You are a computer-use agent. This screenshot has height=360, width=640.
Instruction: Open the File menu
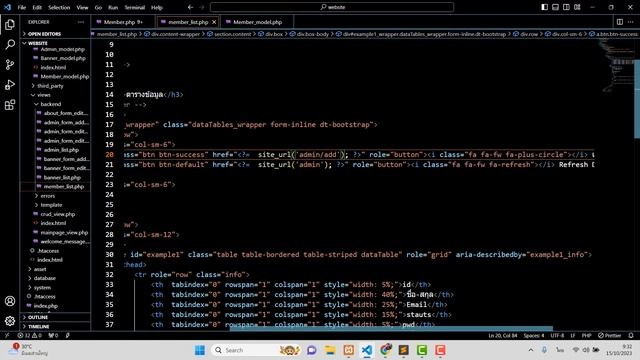(x=22, y=7)
